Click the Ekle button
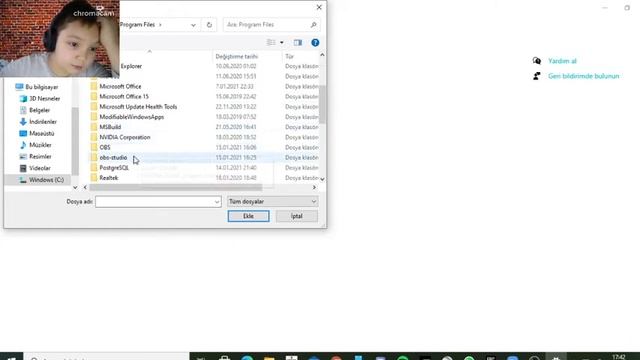Image resolution: width=640 pixels, height=360 pixels. (x=249, y=216)
